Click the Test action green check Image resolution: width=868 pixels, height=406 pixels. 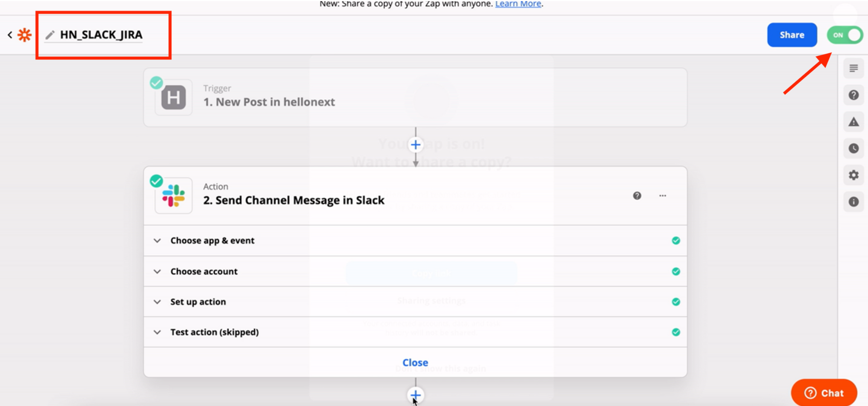point(676,332)
